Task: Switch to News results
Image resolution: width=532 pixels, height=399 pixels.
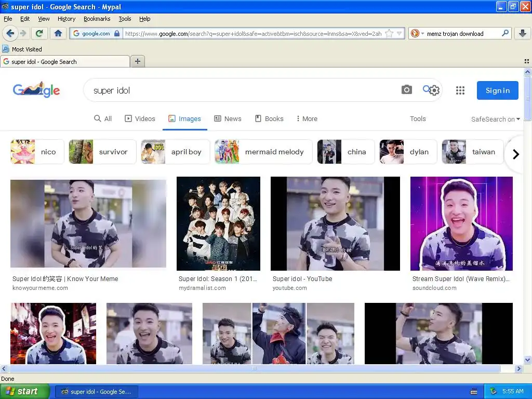Action: coord(228,119)
